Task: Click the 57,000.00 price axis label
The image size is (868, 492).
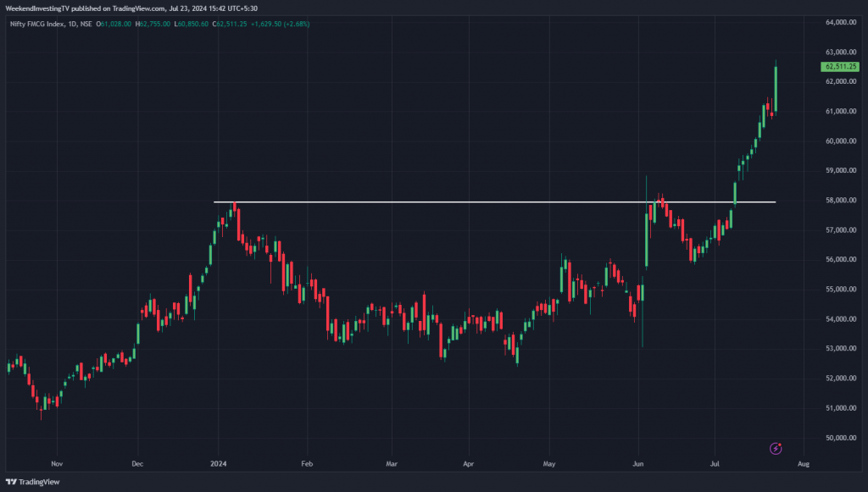Action: point(841,230)
